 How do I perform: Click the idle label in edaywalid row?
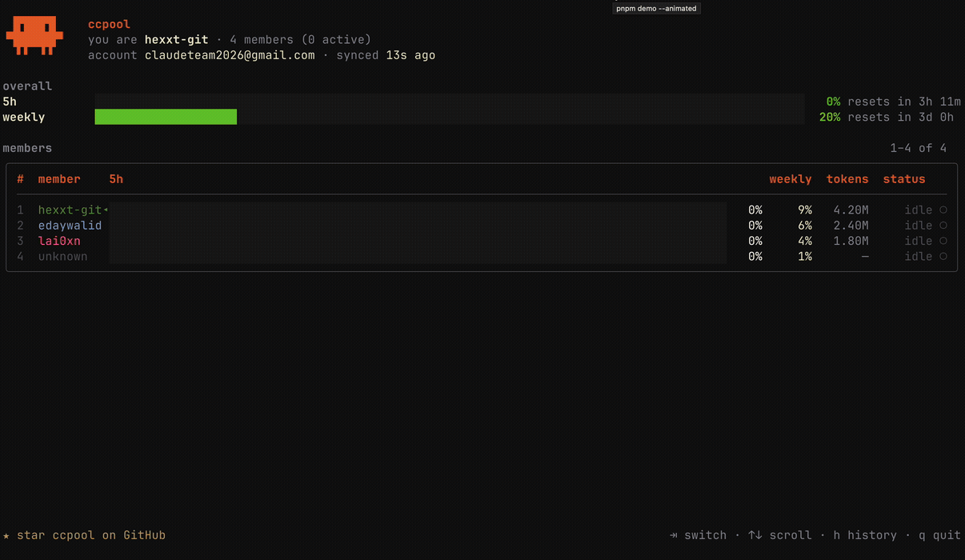tap(919, 226)
